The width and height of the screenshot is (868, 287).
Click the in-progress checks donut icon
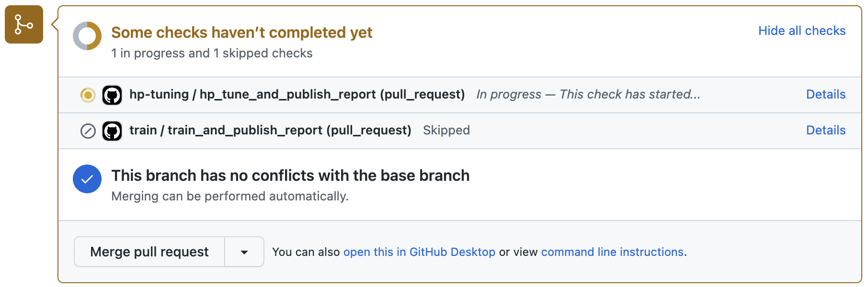pos(87,36)
